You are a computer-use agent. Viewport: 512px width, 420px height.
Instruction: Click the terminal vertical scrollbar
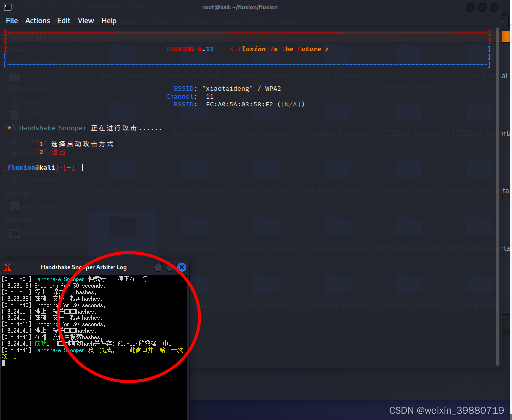[498, 196]
